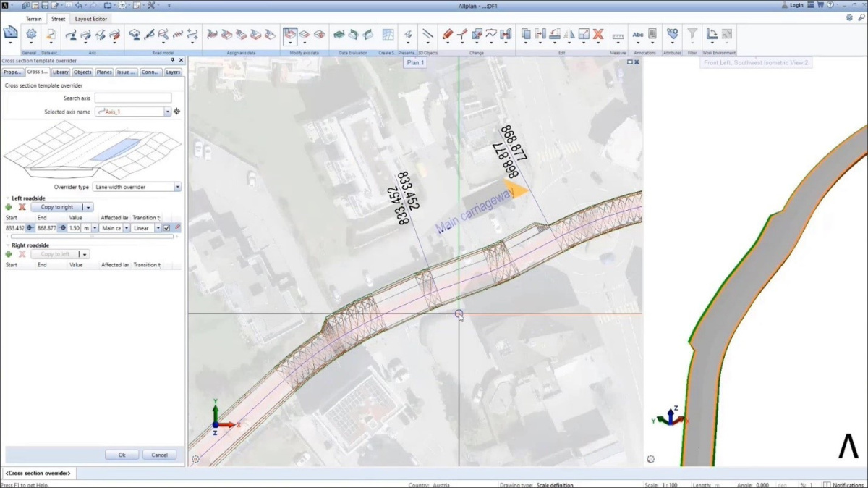Open the Overrider type dropdown
This screenshot has width=868, height=488.
(177, 187)
